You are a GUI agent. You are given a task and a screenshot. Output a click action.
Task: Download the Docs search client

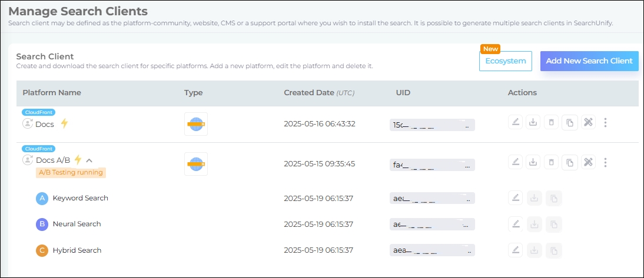533,122
